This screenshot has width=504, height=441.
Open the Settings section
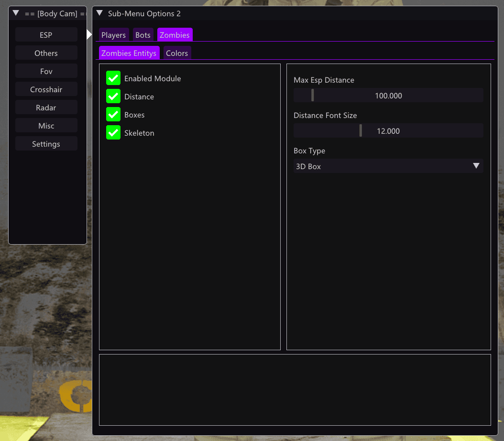[46, 143]
